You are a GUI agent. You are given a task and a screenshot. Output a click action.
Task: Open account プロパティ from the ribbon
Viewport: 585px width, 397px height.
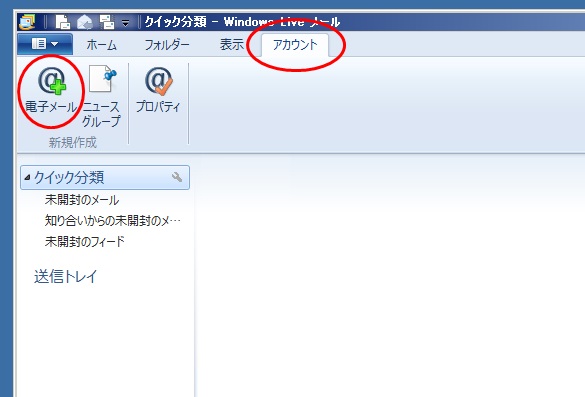(158, 90)
